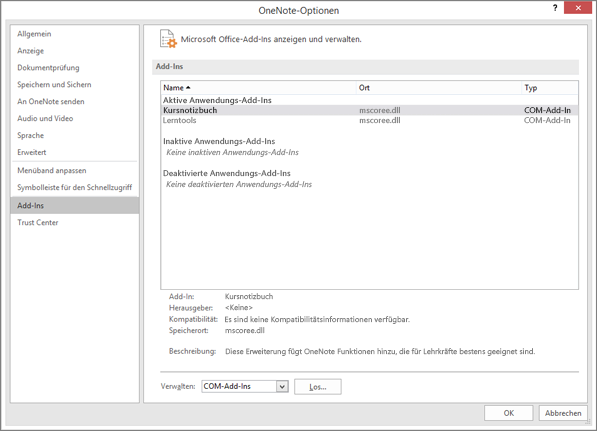Click Deaktivierte Anwendungs-Add-Ins group heading
This screenshot has height=431, width=597.
[227, 173]
